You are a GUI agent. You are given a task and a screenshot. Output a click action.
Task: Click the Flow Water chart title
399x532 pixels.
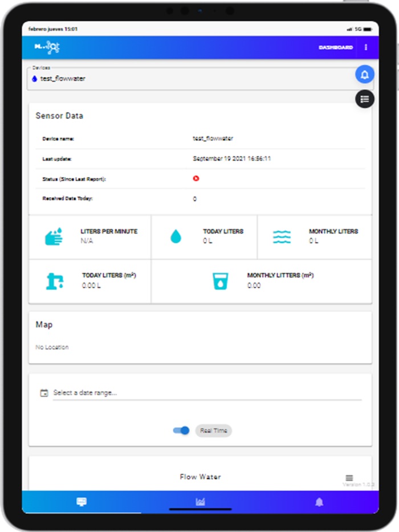pos(200,477)
